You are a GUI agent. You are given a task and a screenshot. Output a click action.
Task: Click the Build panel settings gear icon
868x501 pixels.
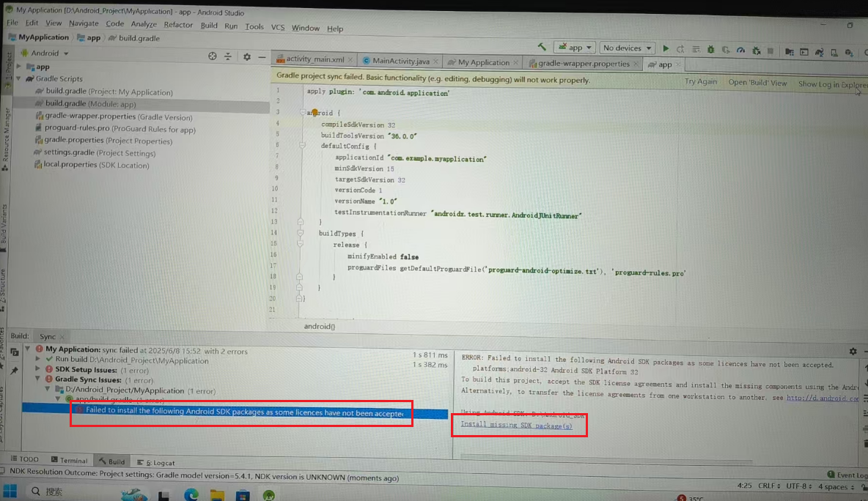coord(853,351)
